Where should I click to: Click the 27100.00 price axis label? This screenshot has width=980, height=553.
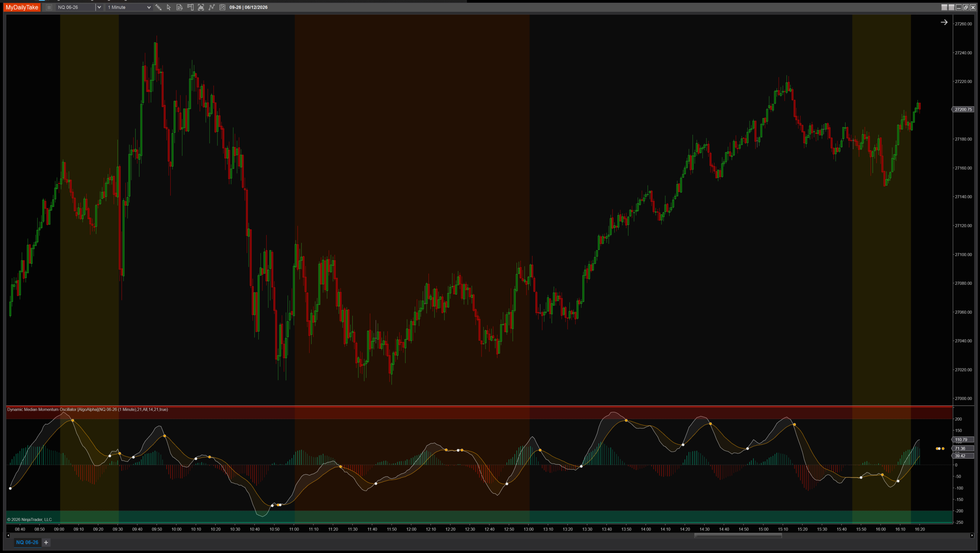pyautogui.click(x=963, y=255)
